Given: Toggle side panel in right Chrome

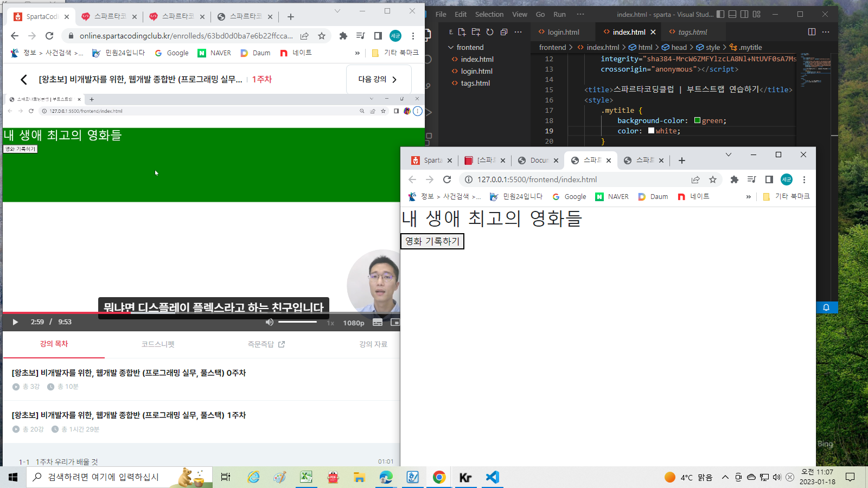Looking at the screenshot, I should coord(769,179).
